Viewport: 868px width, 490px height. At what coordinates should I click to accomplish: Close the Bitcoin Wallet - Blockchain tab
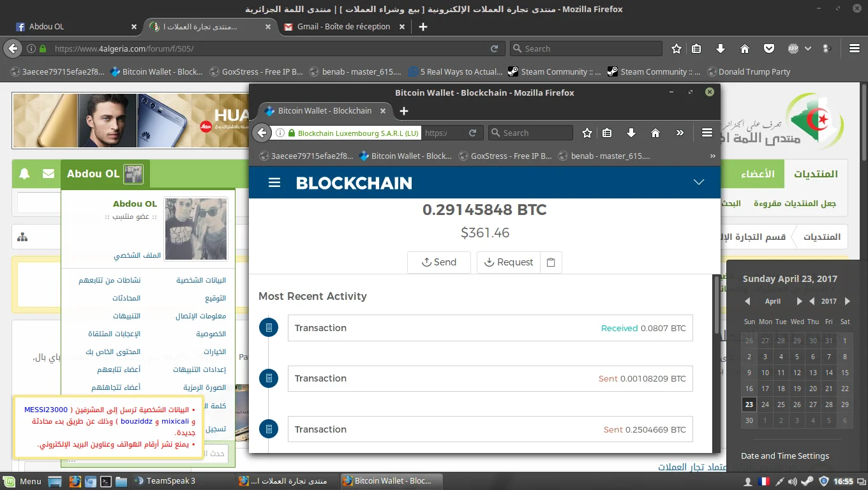point(383,110)
